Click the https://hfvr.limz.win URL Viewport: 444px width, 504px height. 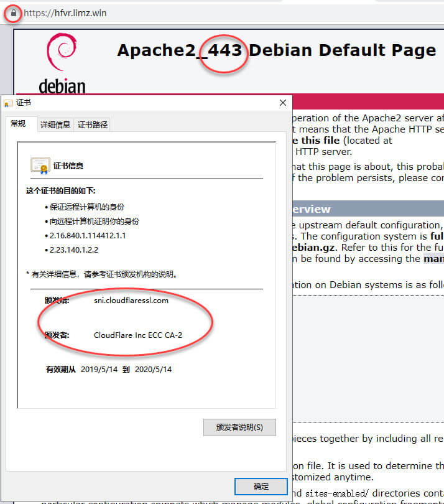tap(65, 13)
